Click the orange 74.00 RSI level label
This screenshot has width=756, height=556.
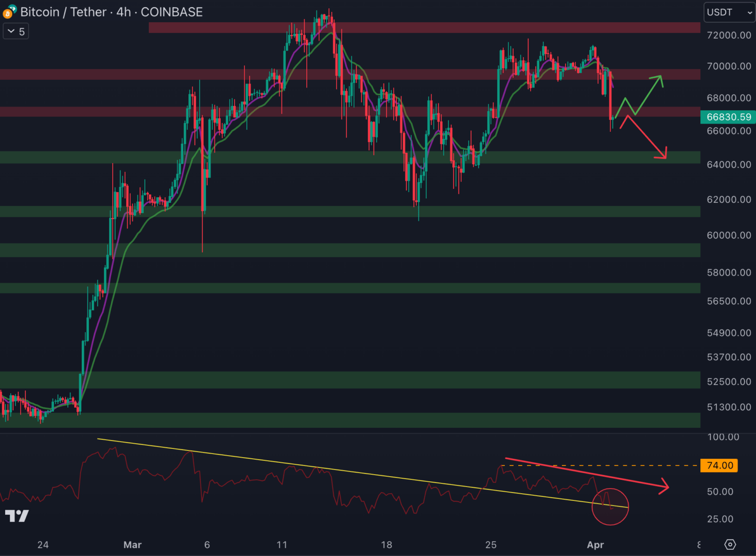pyautogui.click(x=719, y=465)
